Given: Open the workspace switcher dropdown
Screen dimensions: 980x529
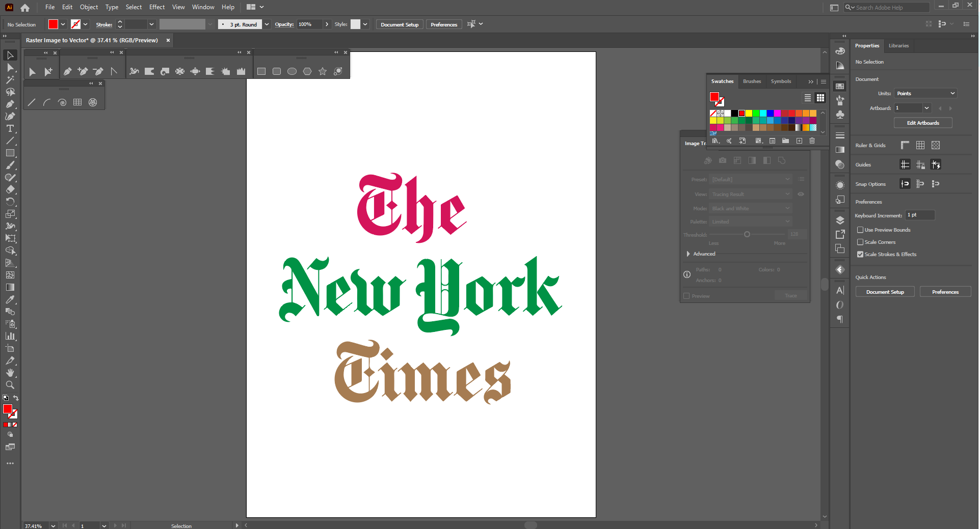Looking at the screenshot, I should tap(255, 7).
